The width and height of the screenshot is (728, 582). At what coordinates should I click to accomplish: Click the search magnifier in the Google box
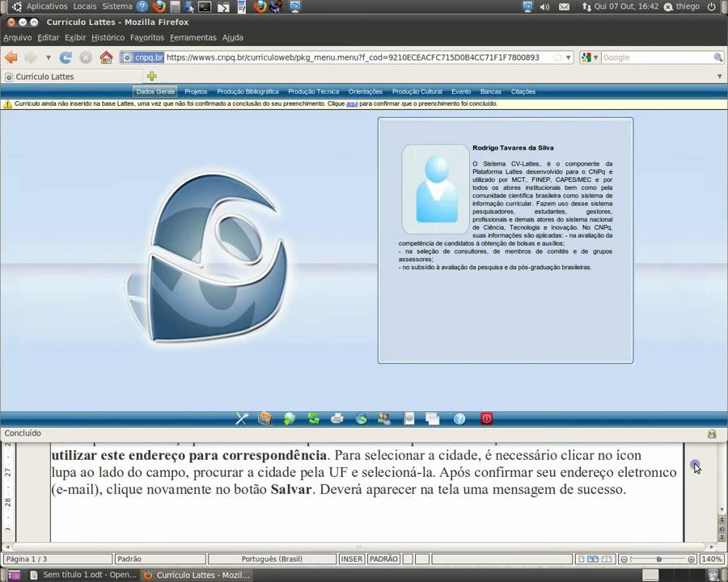click(x=717, y=57)
